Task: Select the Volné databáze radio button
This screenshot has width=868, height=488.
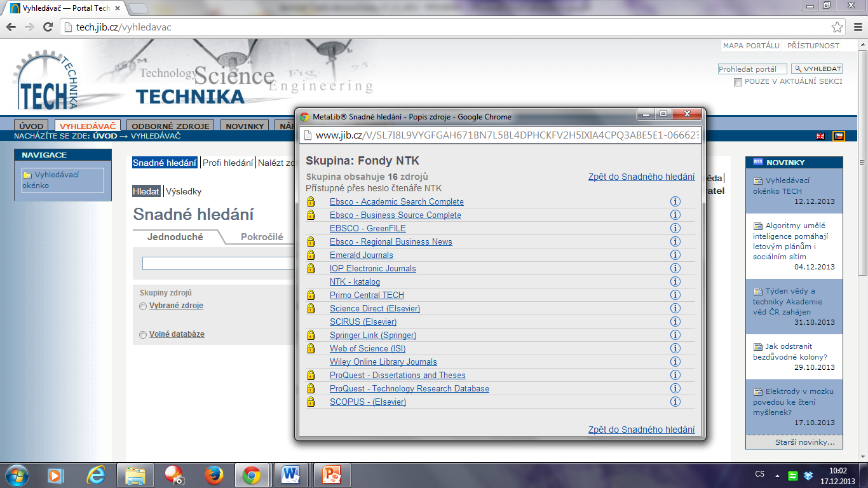Action: [143, 335]
